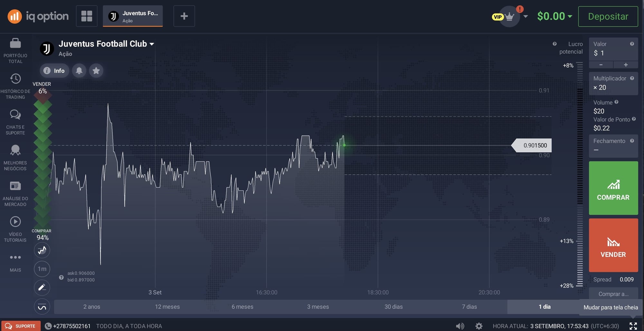Screen dimensions: 644x331
Task: Click the Fechamento help icon
Action: tap(632, 141)
